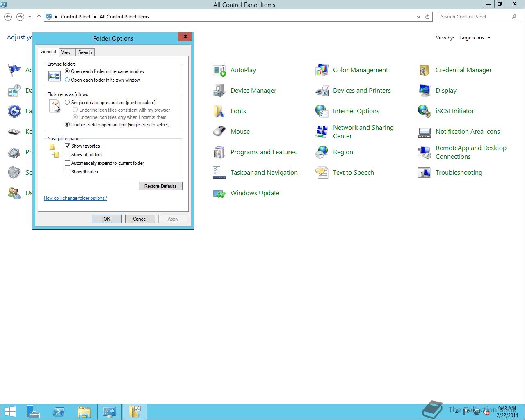
Task: Go up one level with the up arrow
Action: (x=39, y=17)
